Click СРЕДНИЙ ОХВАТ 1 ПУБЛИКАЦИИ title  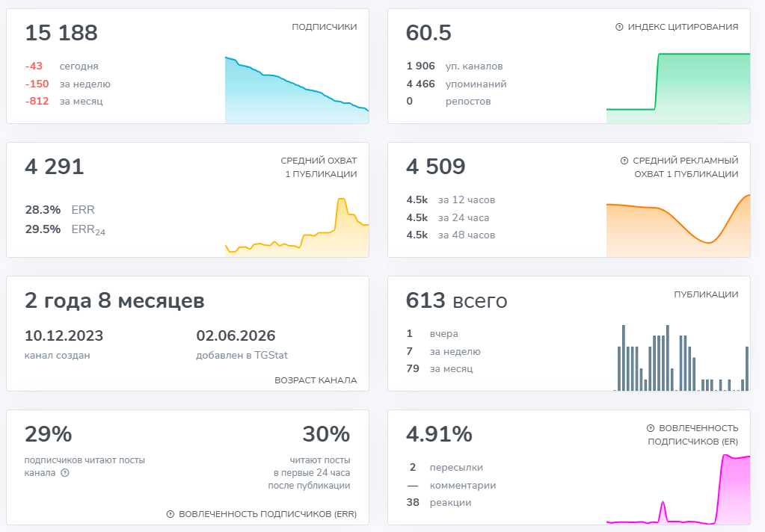[x=319, y=167]
